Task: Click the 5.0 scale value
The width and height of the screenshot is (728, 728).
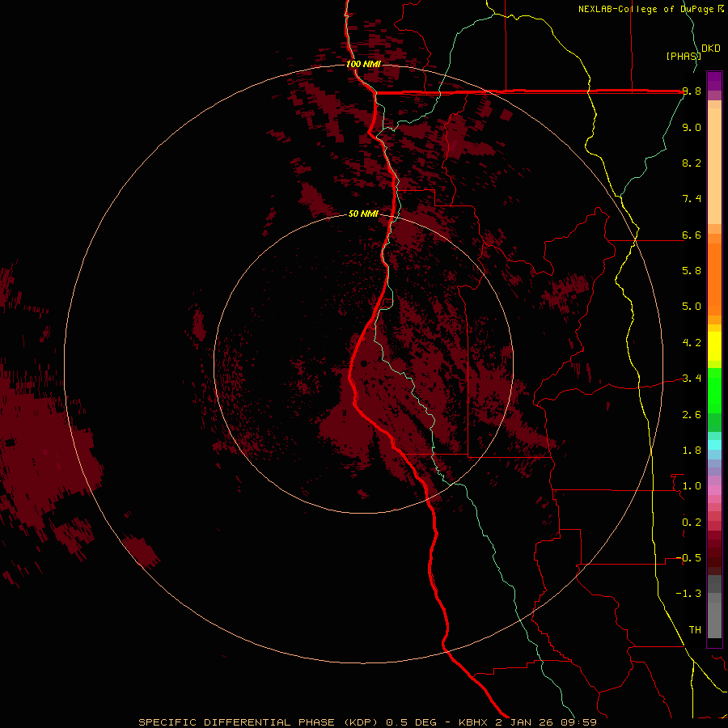Action: point(692,307)
